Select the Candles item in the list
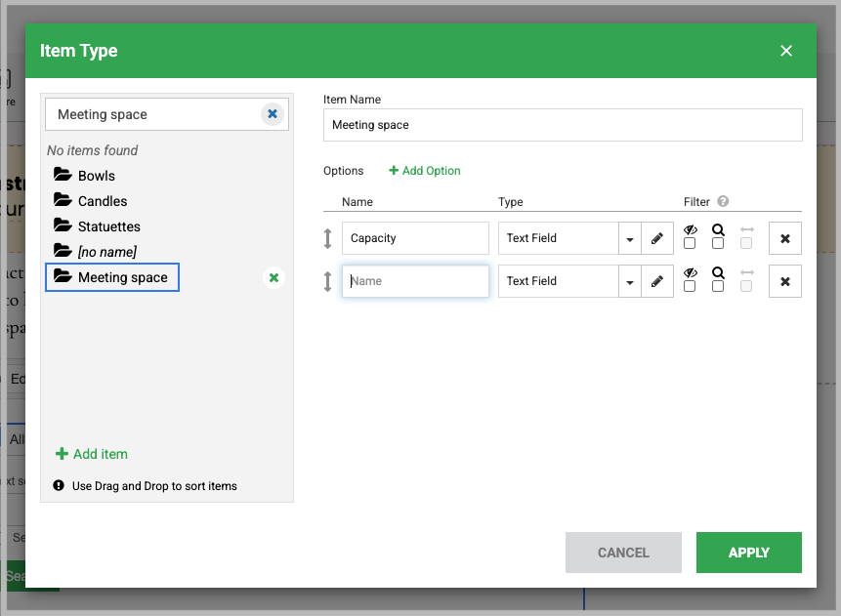The height and width of the screenshot is (616, 841). click(x=103, y=201)
